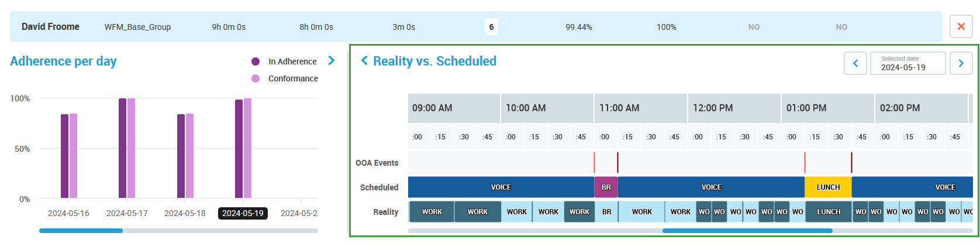The width and height of the screenshot is (980, 243).
Task: Go to previous selected date
Action: 855,63
